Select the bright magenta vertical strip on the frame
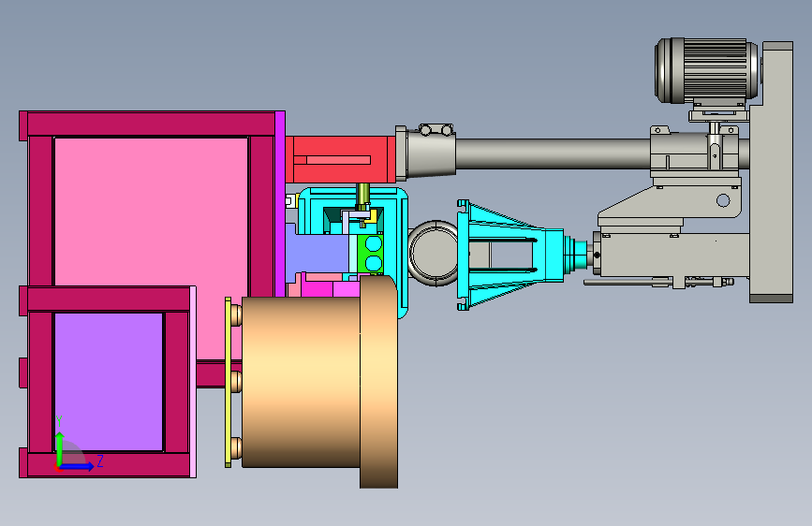812x526 pixels. coord(280,203)
